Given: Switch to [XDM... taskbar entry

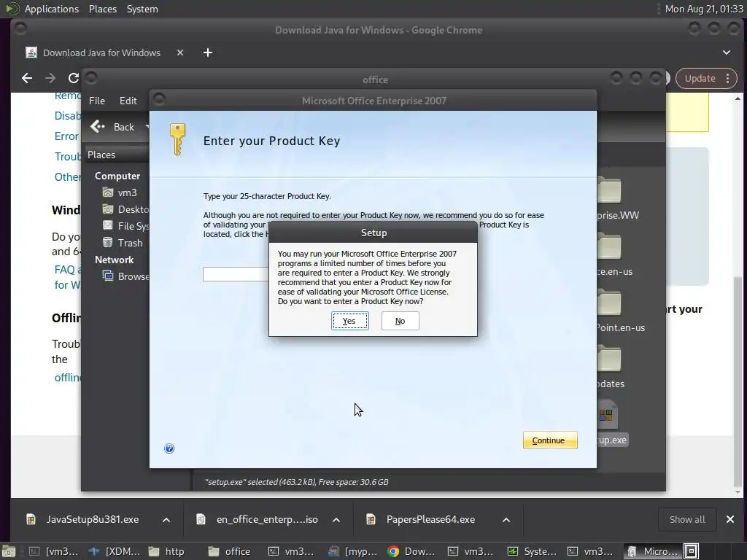Looking at the screenshot, I should coord(115,551).
